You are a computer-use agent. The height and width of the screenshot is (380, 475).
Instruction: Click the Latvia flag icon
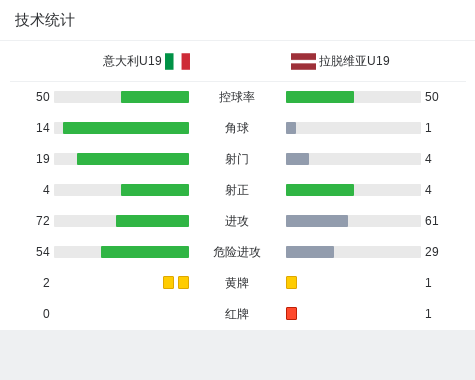click(x=303, y=61)
